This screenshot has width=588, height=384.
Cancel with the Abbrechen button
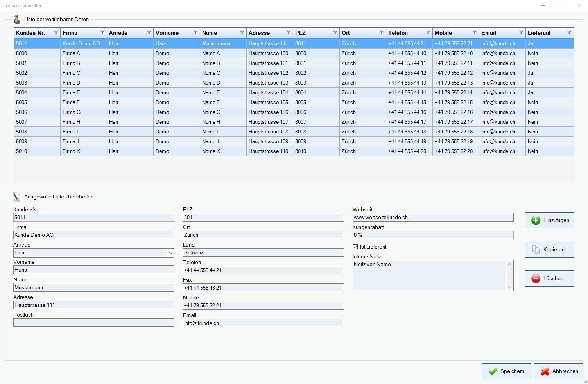(558, 371)
